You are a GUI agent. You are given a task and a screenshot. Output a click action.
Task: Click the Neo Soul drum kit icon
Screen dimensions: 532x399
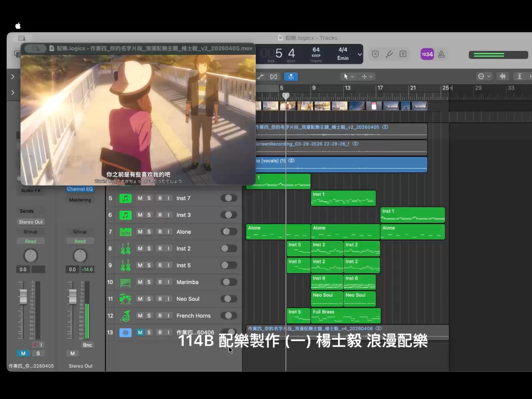[x=125, y=299]
